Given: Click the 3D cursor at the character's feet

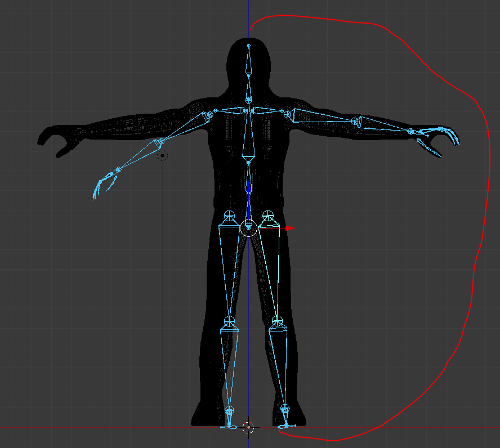Looking at the screenshot, I should [248, 428].
